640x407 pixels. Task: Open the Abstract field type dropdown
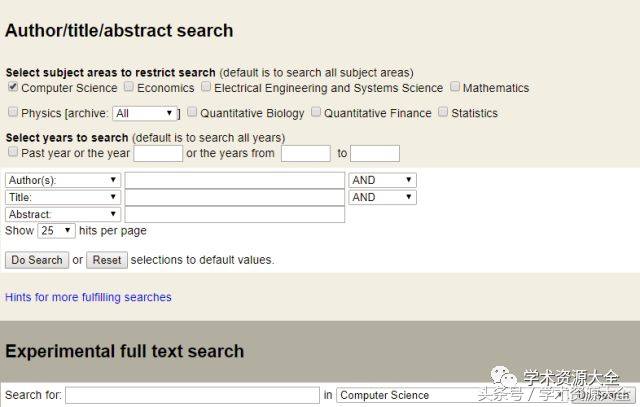62,214
